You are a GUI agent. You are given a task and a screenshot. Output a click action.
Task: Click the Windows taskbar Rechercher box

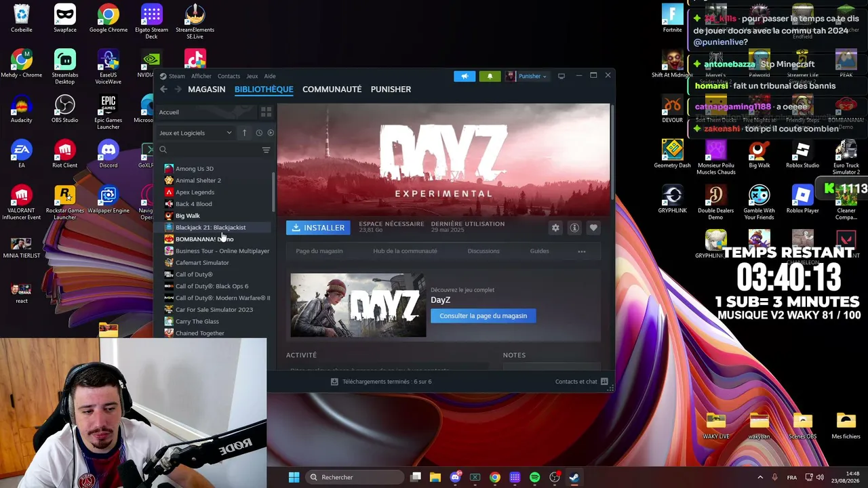[355, 477]
